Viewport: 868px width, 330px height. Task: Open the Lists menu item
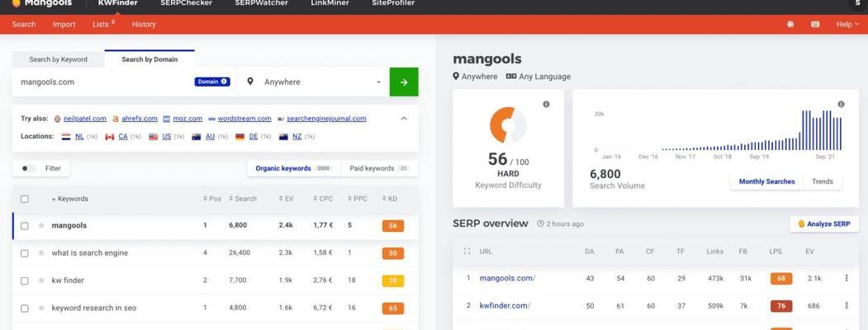click(x=103, y=24)
